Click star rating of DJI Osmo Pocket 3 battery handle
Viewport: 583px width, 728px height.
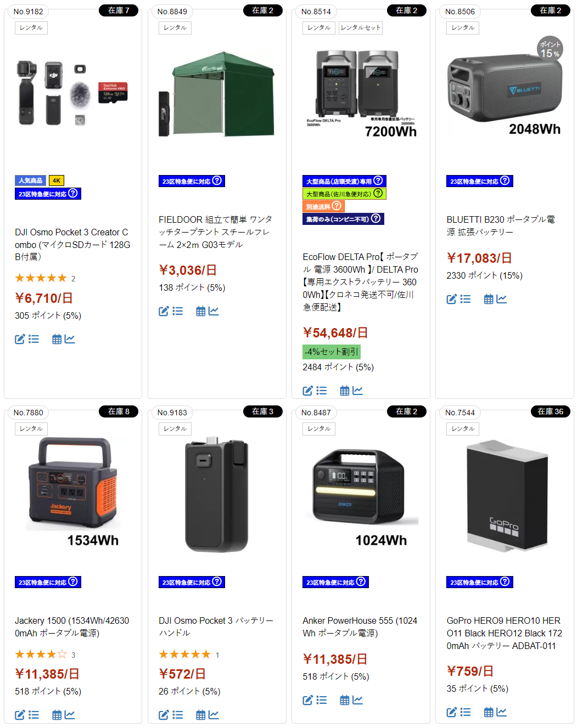coord(184,654)
